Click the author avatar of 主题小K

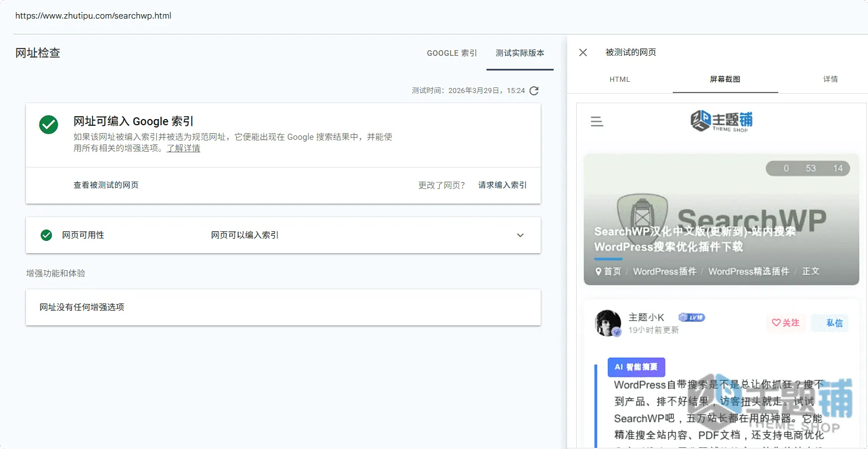tap(608, 323)
